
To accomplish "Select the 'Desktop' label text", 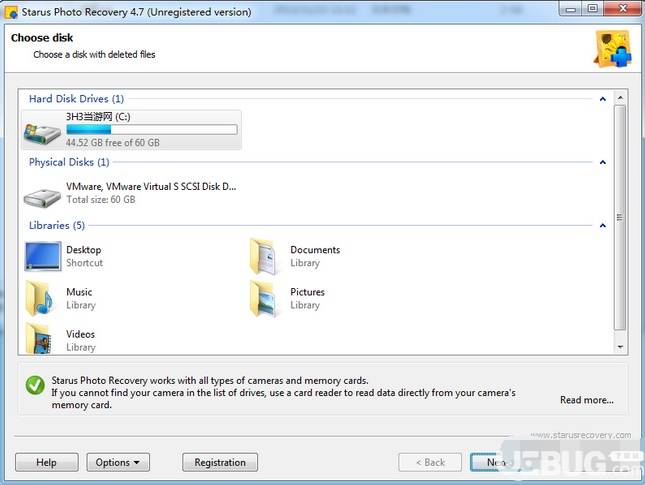I will (x=84, y=250).
